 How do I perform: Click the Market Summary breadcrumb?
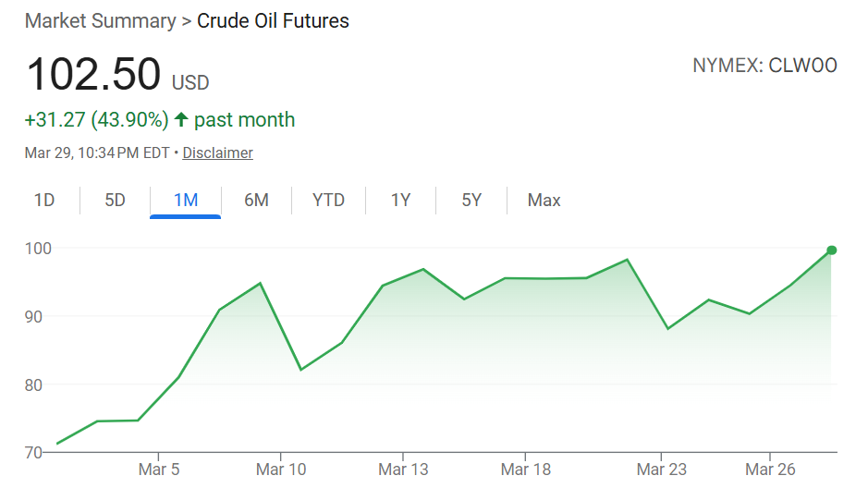[x=100, y=21]
